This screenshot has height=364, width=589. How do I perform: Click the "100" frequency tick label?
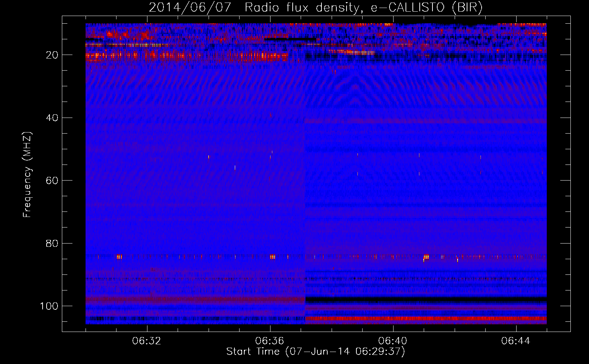(50, 306)
